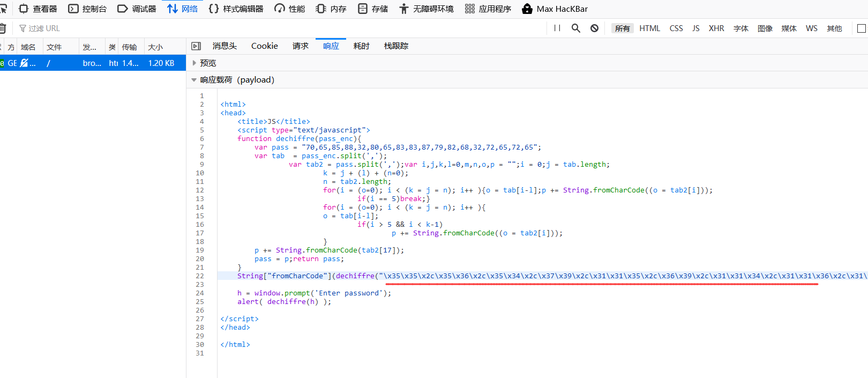Sort by 域名 domain column header
This screenshot has height=378, width=868.
pos(29,47)
